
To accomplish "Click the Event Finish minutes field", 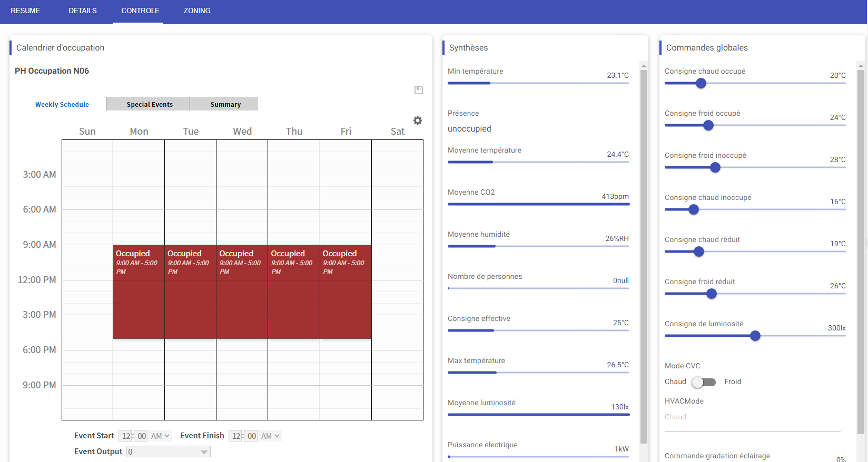I will click(x=252, y=436).
